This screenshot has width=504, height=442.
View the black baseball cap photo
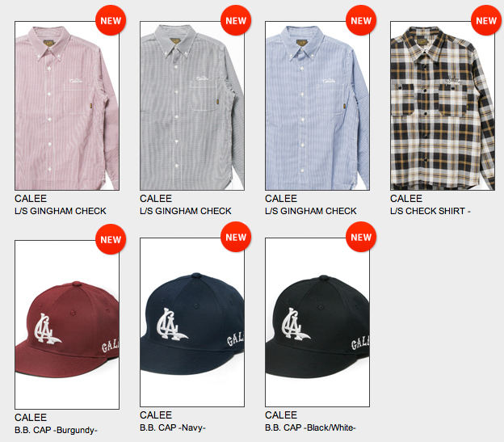[317, 322]
